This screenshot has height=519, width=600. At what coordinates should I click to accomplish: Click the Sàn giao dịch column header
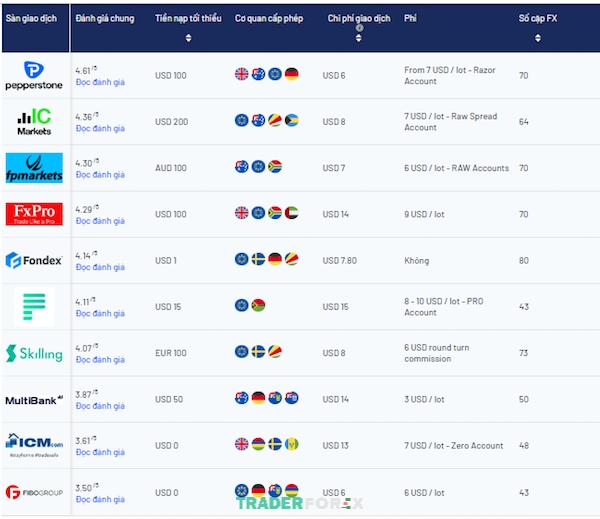coord(31,18)
